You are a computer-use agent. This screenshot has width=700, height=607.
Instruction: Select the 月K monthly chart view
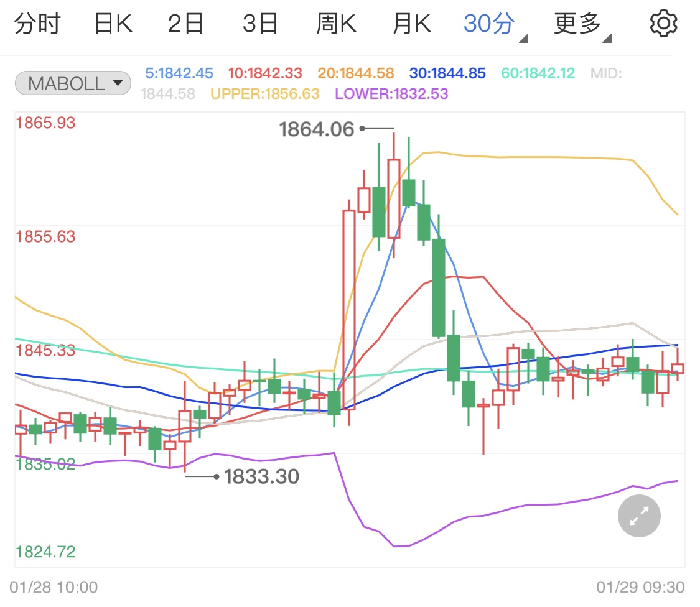411,23
